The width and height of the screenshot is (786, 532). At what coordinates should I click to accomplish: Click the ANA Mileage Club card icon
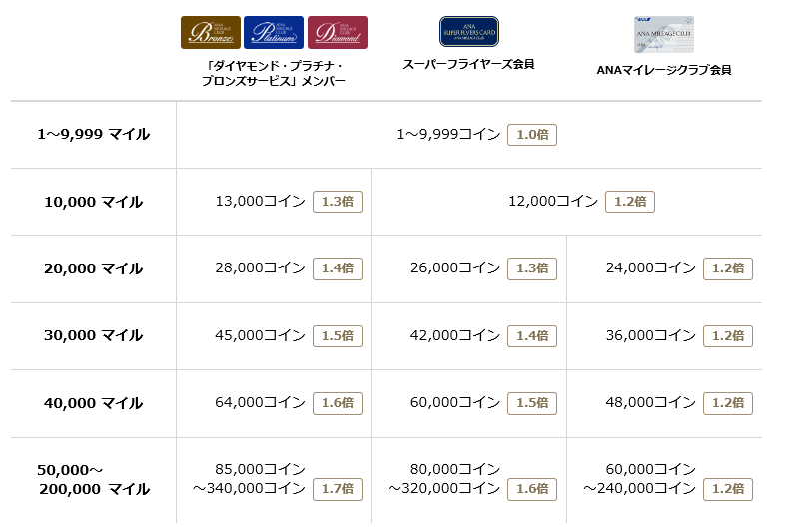[x=663, y=35]
